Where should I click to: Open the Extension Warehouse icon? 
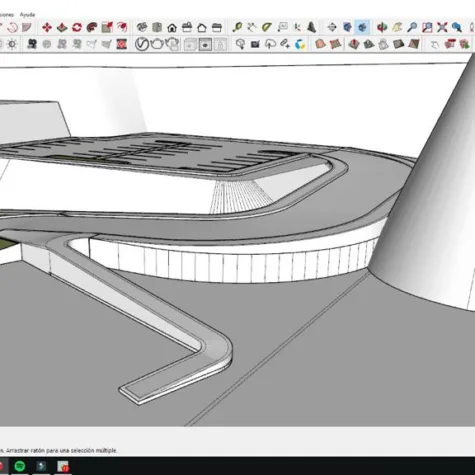click(255, 44)
